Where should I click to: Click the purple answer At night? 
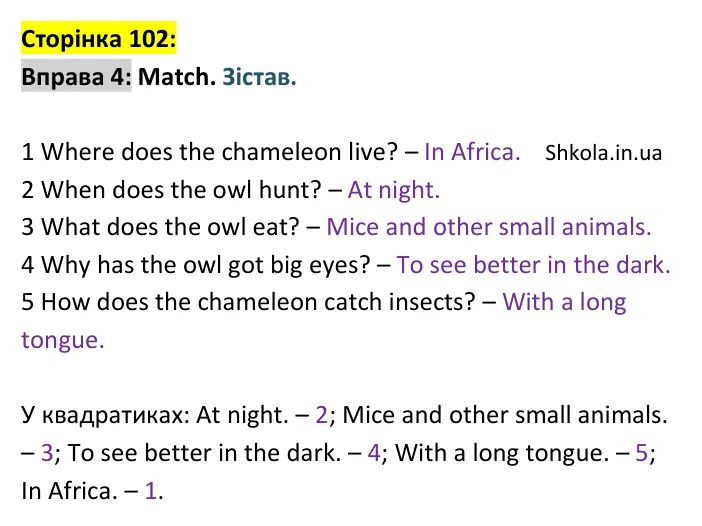pos(394,190)
